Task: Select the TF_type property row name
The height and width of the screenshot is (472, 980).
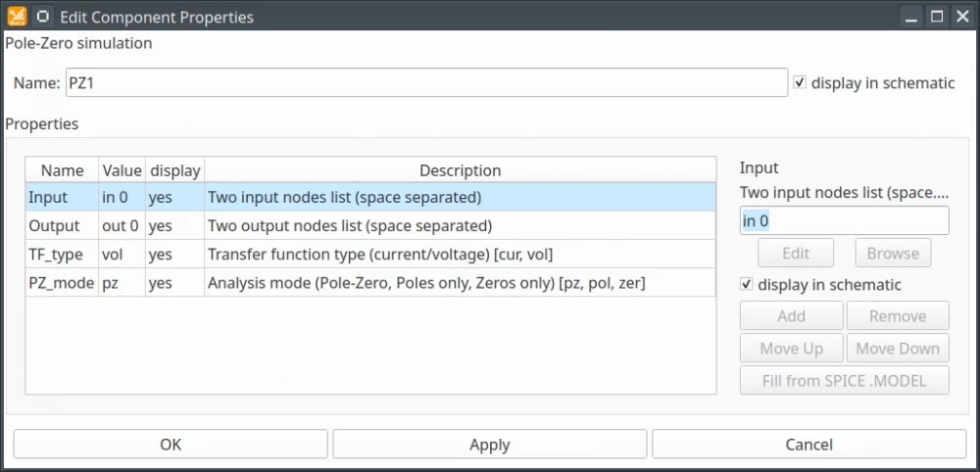Action: tap(62, 254)
